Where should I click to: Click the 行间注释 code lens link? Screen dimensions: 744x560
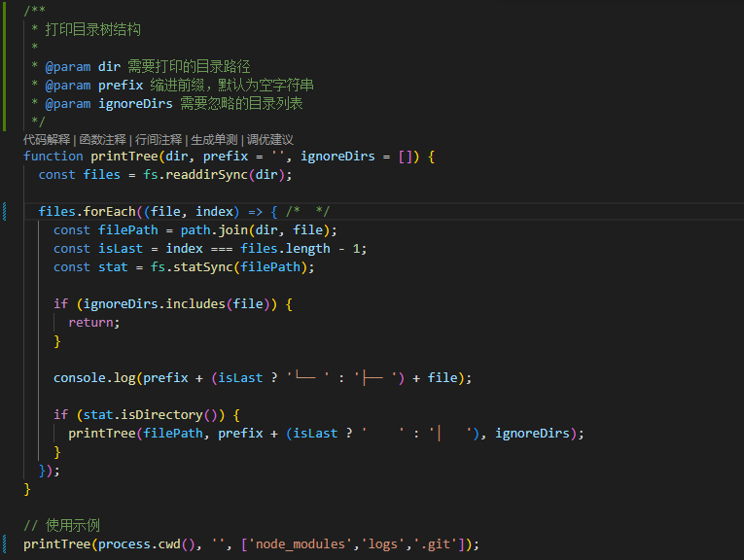pyautogui.click(x=159, y=140)
